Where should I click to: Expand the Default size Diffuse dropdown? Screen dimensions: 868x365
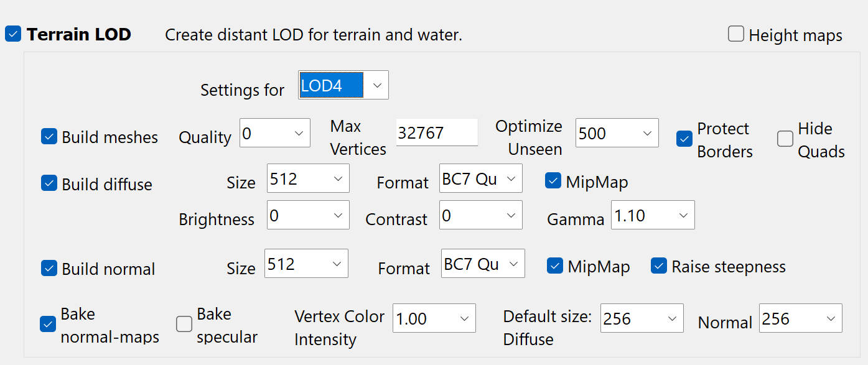tap(642, 318)
